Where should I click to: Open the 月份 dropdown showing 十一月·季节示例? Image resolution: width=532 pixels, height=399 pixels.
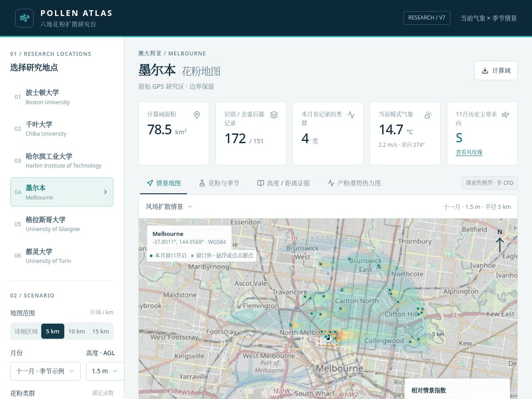[x=45, y=371]
